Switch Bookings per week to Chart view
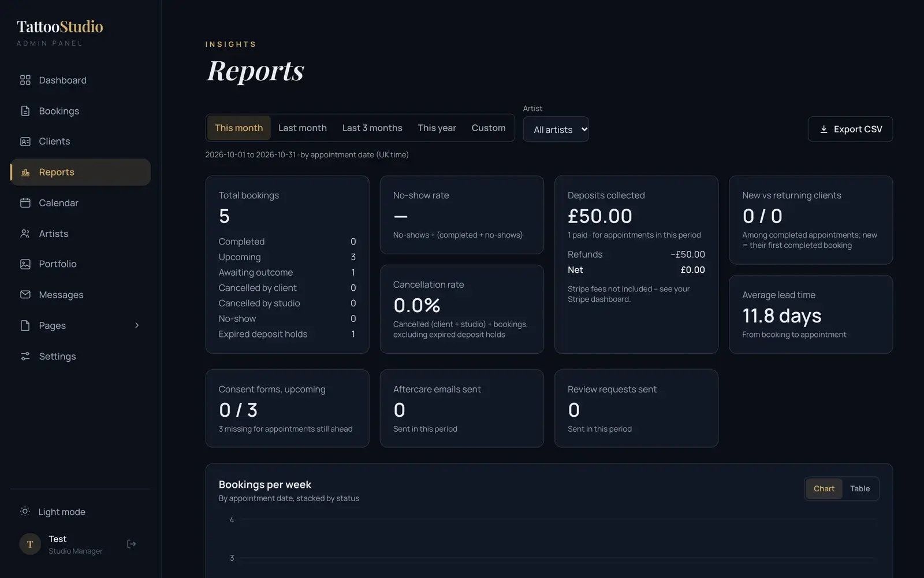This screenshot has height=578, width=924. [824, 488]
